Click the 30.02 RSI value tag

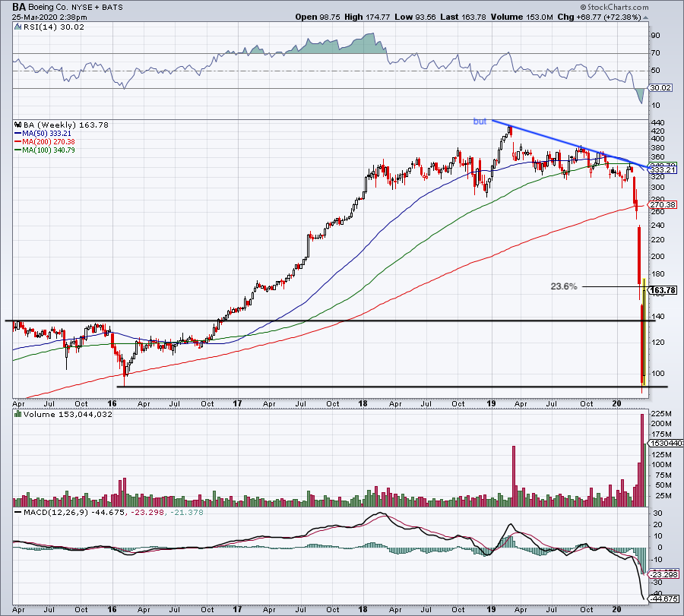pyautogui.click(x=660, y=88)
